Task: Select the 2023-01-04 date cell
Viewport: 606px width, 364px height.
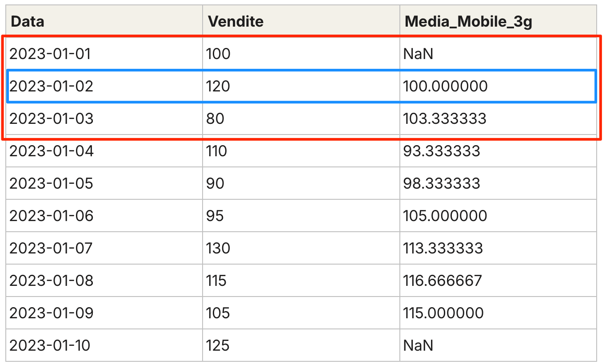Action: (52, 151)
